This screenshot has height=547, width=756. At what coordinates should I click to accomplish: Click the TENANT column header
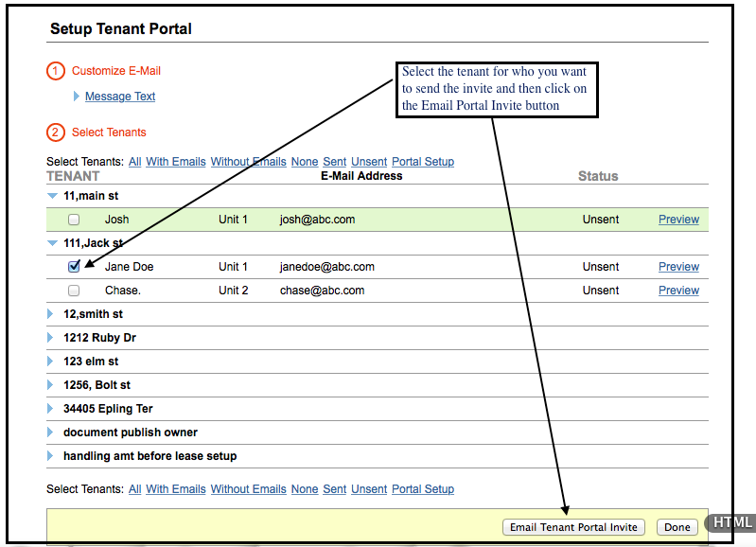click(73, 177)
